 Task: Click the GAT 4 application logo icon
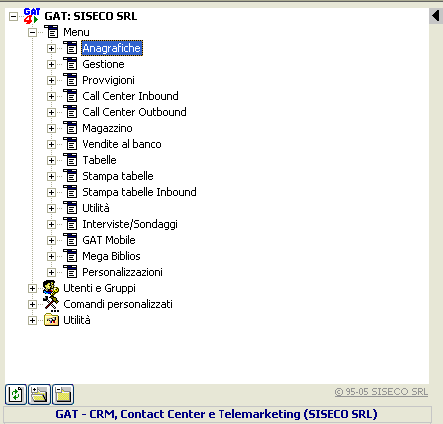point(32,16)
